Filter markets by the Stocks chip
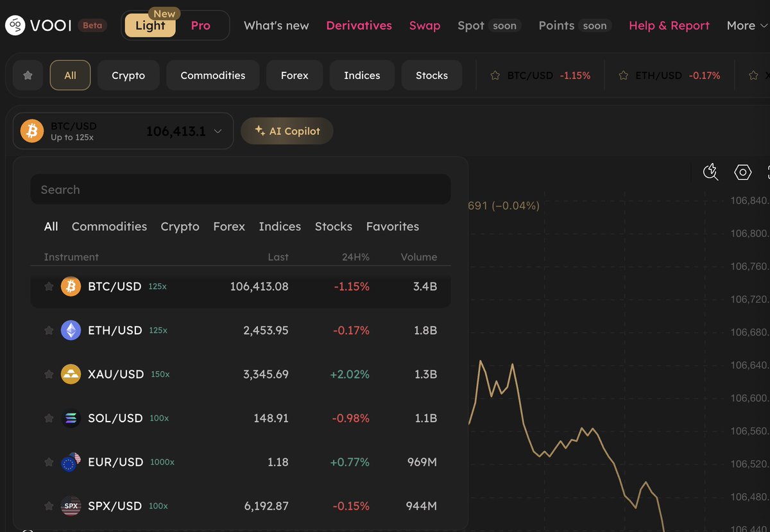 pos(432,75)
